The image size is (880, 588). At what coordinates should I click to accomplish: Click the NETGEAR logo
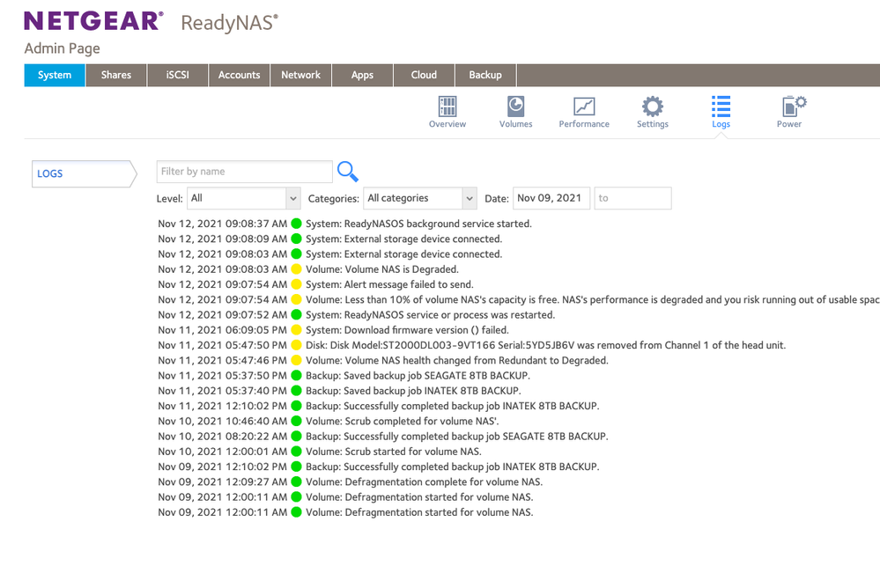(x=92, y=21)
